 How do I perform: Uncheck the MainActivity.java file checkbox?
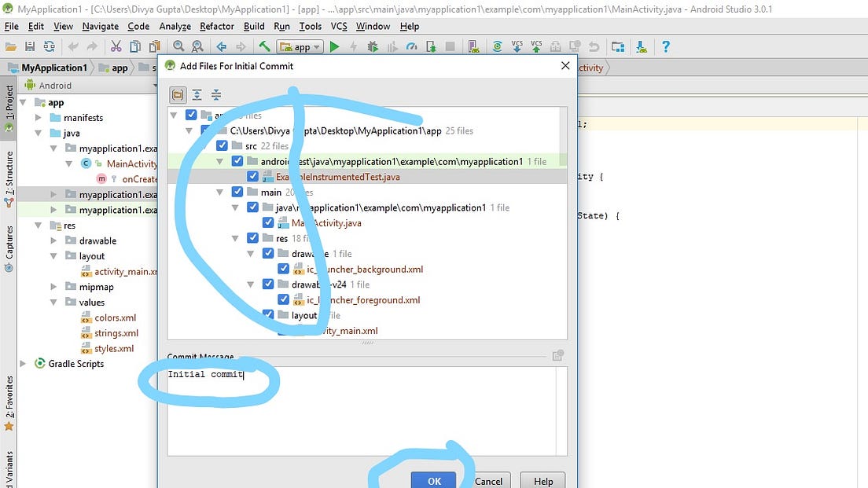268,222
